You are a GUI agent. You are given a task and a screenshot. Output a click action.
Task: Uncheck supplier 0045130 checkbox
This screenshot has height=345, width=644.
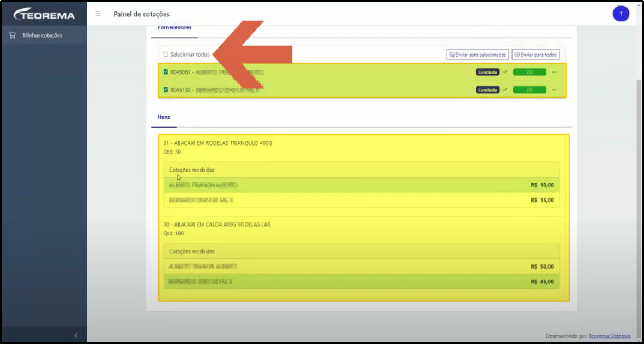[166, 89]
